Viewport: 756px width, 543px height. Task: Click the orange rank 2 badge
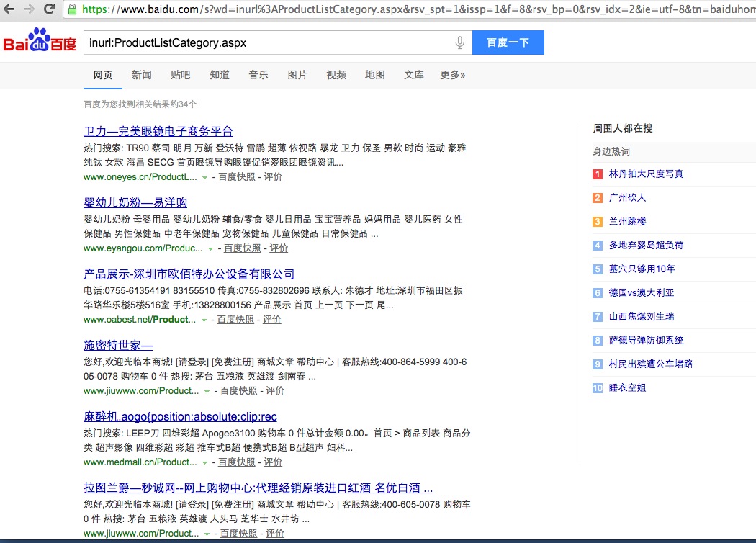tap(598, 198)
